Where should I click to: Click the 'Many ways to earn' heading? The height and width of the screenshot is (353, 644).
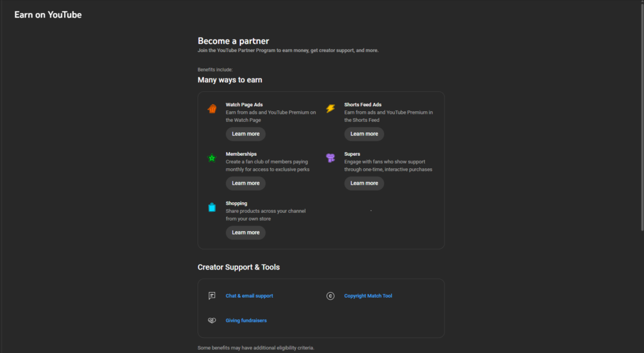[230, 80]
